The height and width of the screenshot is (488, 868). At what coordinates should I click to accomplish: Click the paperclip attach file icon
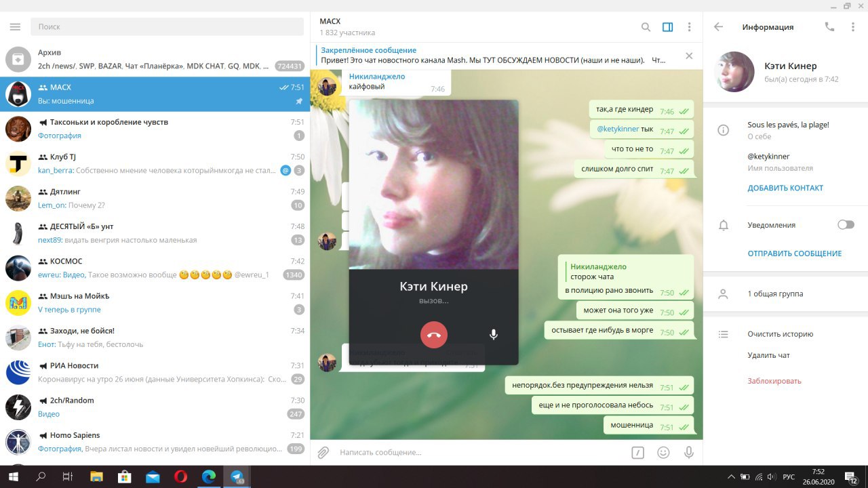click(x=323, y=452)
